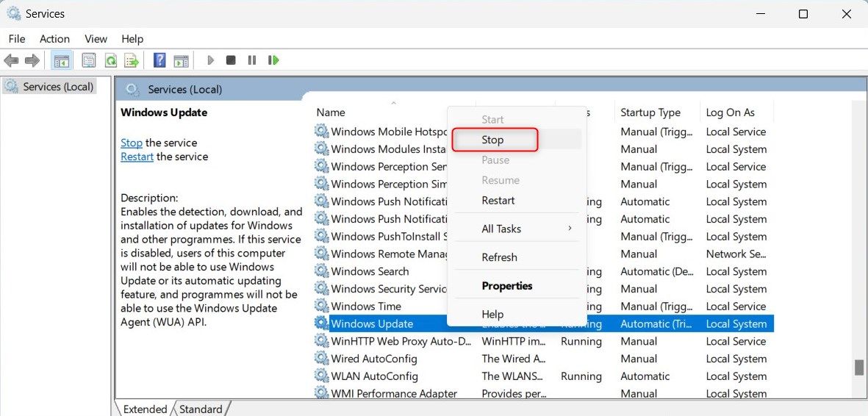Open the Action menu
Image resolution: width=868 pixels, height=416 pixels.
54,39
